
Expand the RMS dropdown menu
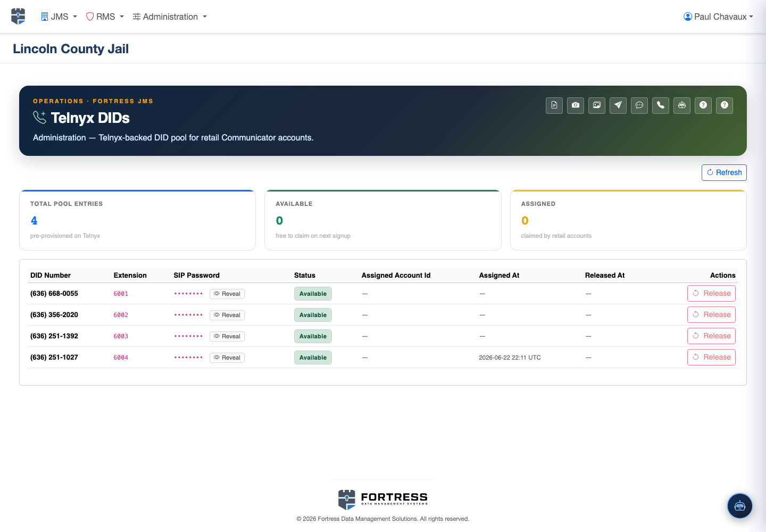pos(105,16)
